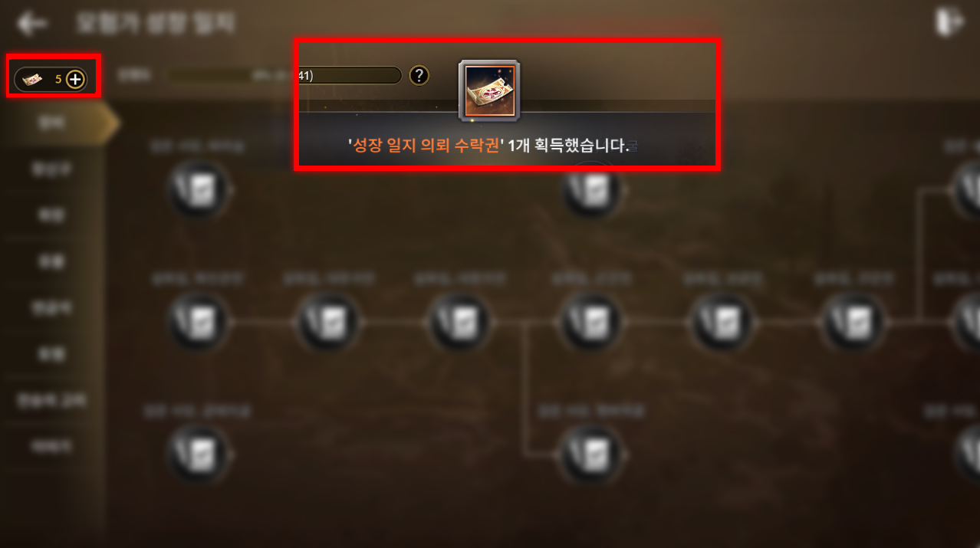
Task: Click the ticket icon beside count 5
Action: click(x=34, y=78)
